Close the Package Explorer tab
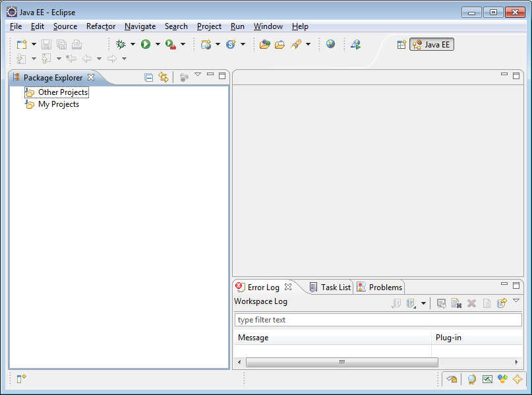The height and width of the screenshot is (395, 532). [x=91, y=77]
